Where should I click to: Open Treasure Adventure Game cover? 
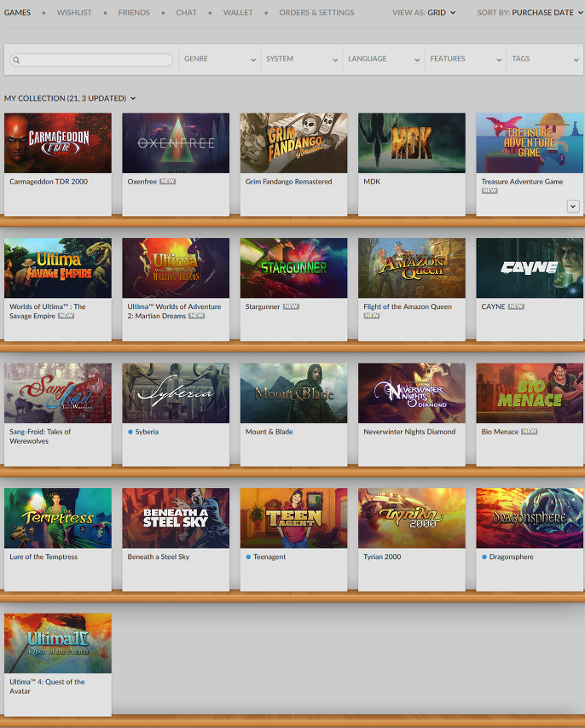coord(530,143)
